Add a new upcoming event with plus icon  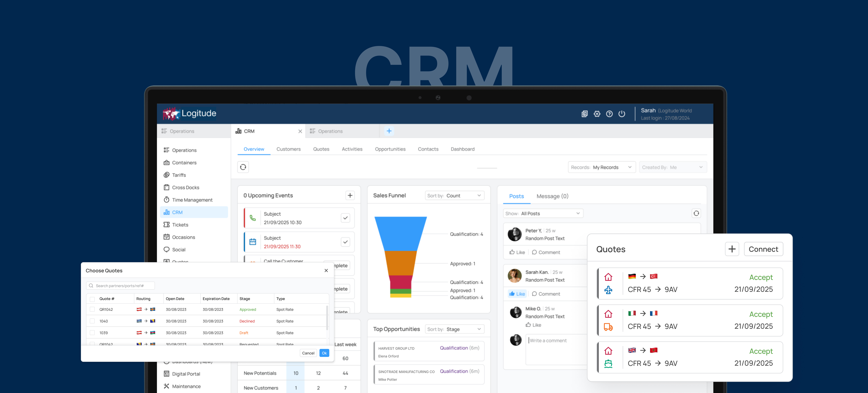point(350,195)
